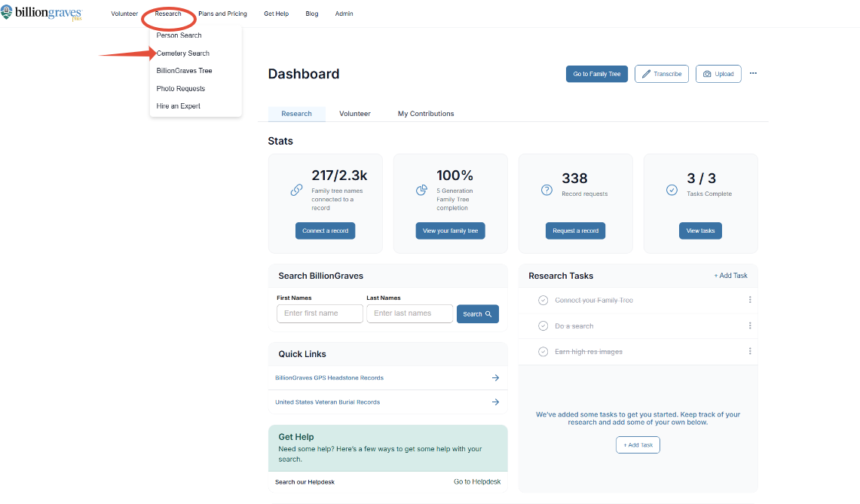Switch to the Research dashboard tab
860x504 pixels.
tap(297, 114)
